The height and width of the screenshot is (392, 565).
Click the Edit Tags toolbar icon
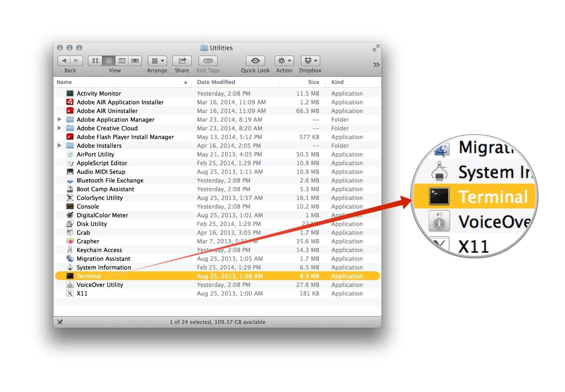click(208, 61)
